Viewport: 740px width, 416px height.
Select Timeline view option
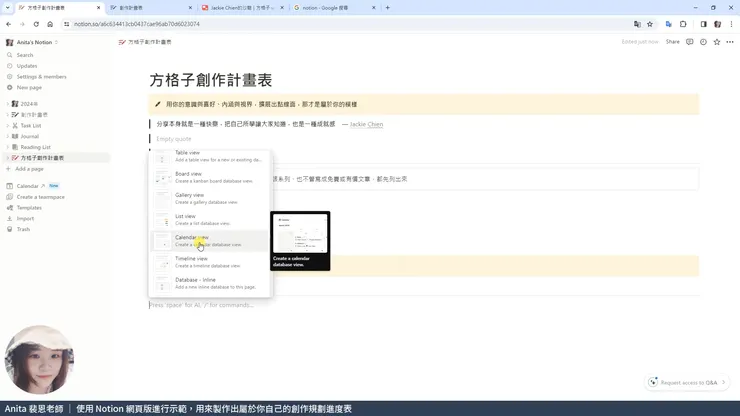pos(210,262)
